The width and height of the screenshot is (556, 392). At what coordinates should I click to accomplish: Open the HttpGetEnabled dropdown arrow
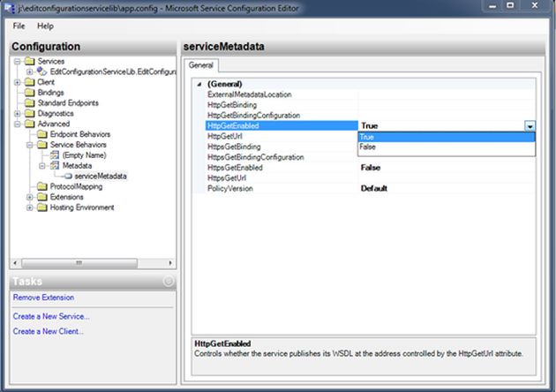pos(530,126)
